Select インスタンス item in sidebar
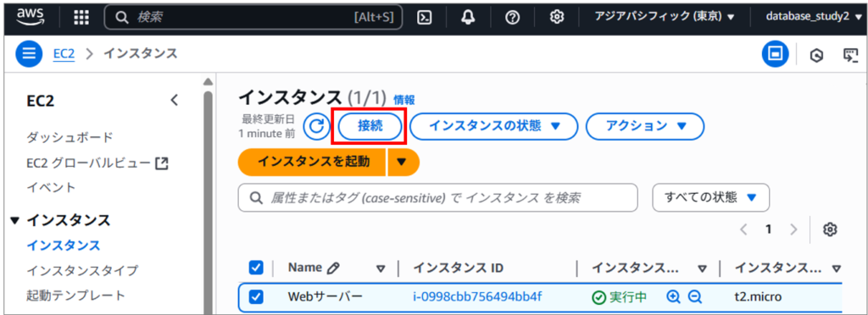868x315 pixels. click(63, 246)
